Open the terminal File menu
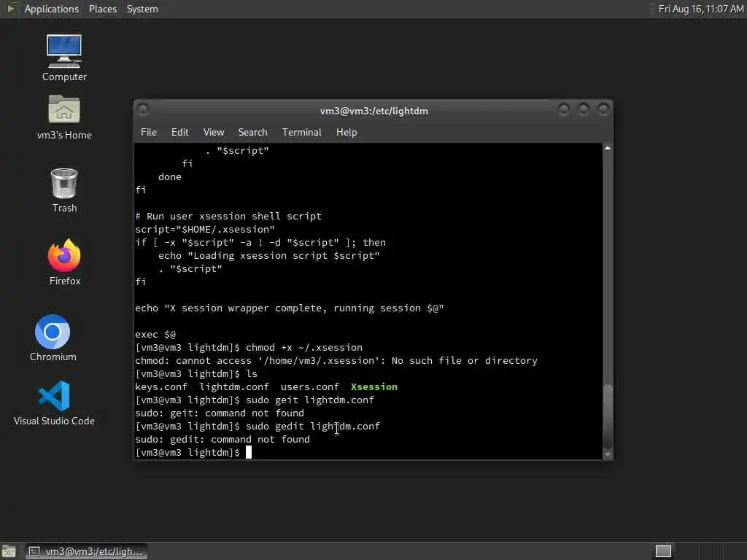 tap(149, 133)
